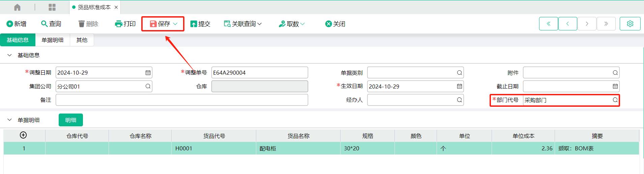The height and width of the screenshot is (174, 644).
Task: Add a row with the plus icon
Action: [23, 135]
